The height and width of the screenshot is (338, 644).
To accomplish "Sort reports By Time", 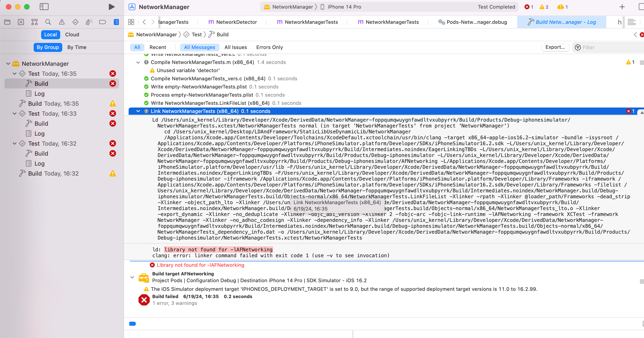I will coord(77,47).
